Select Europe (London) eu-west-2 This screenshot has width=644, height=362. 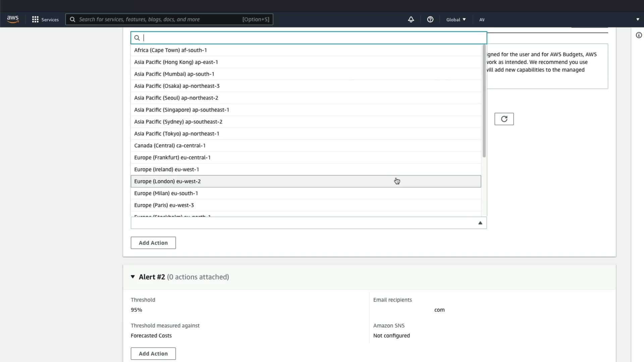tap(168, 181)
